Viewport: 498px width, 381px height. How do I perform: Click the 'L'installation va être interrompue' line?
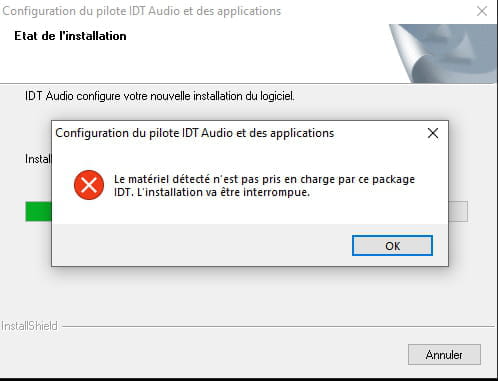coord(223,192)
